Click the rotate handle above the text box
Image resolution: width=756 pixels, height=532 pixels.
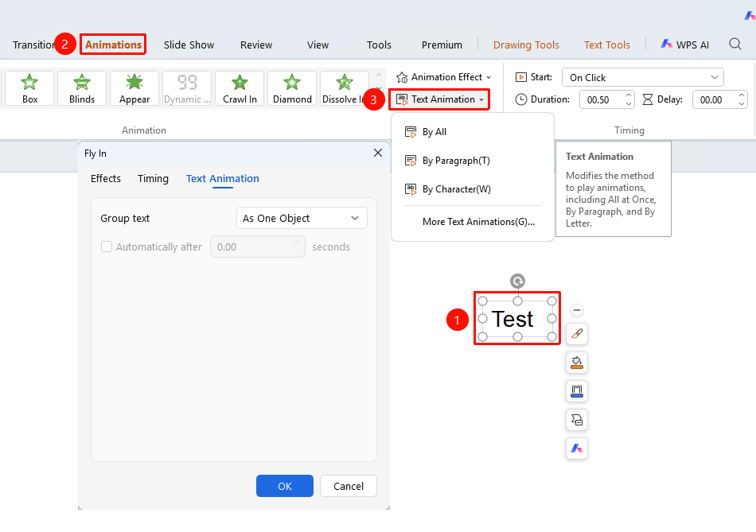click(x=517, y=281)
